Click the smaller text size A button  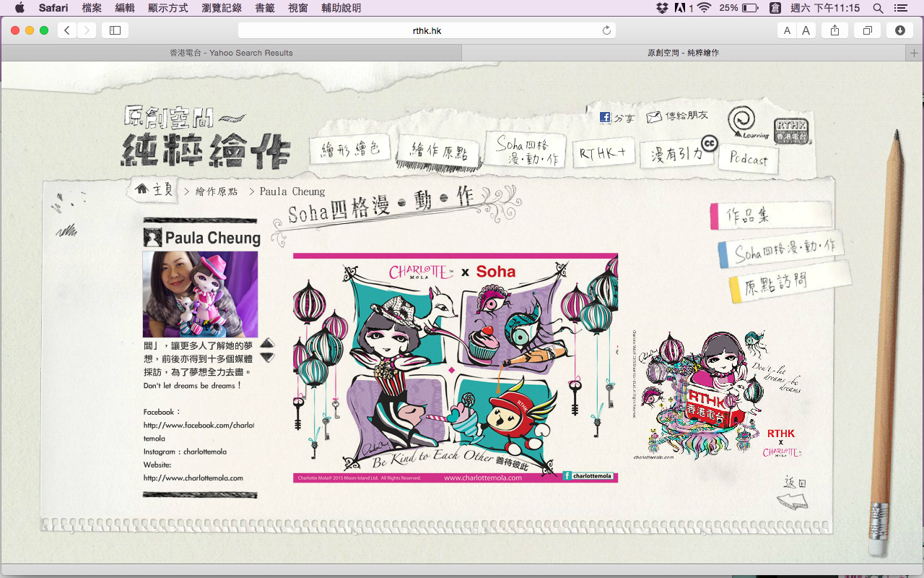coord(787,30)
